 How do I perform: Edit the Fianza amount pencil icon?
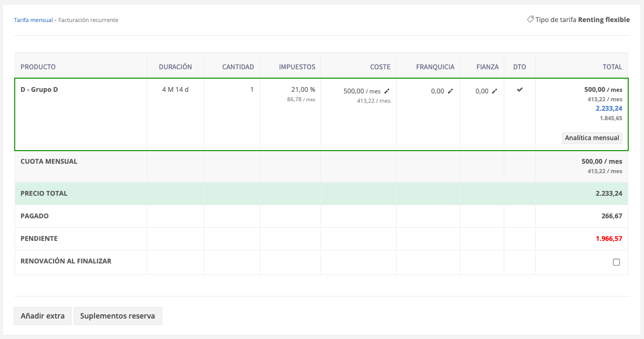[x=494, y=91]
